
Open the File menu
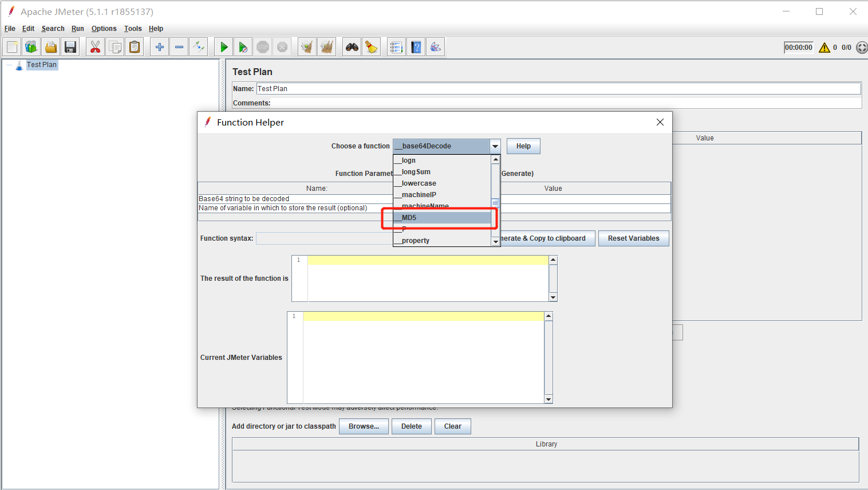coord(10,29)
